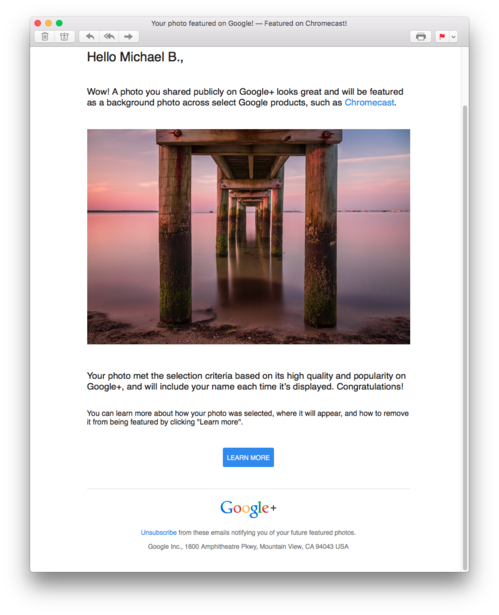Zoom the window with the green button

[x=59, y=23]
